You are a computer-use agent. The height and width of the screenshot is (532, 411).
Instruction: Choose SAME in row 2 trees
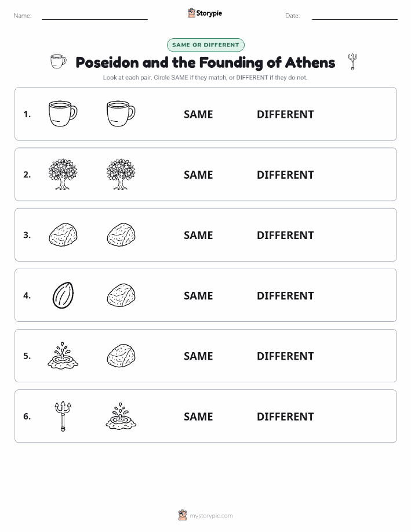click(198, 175)
